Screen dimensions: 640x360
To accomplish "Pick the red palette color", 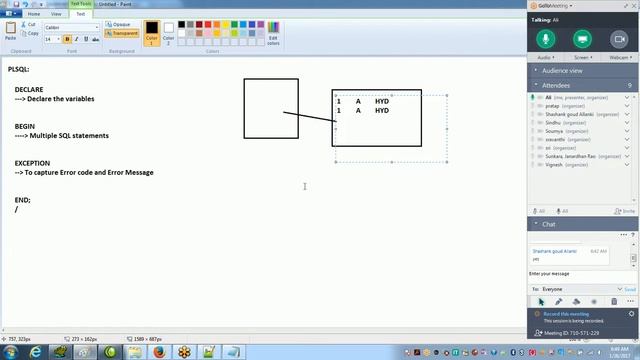I will (208, 24).
